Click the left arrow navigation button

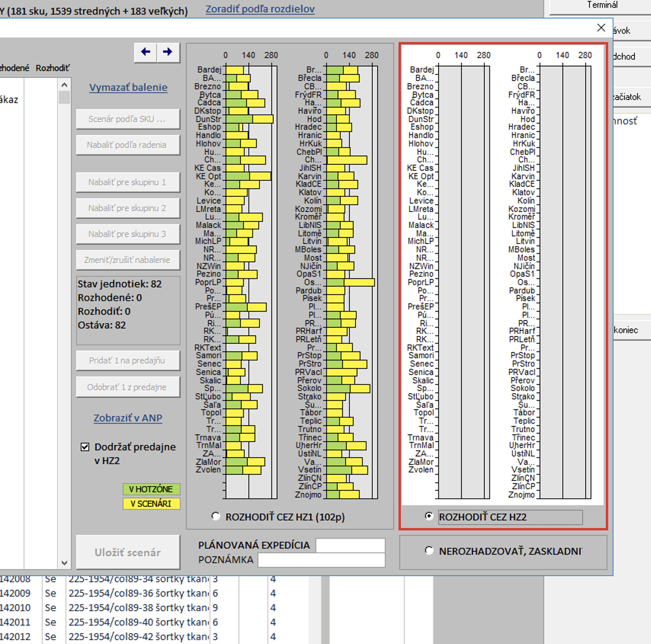pos(145,52)
